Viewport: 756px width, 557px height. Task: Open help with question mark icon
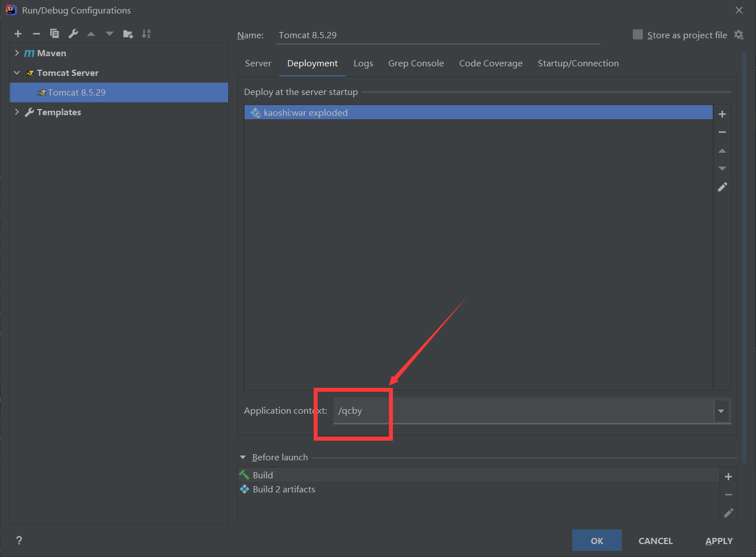click(x=19, y=540)
